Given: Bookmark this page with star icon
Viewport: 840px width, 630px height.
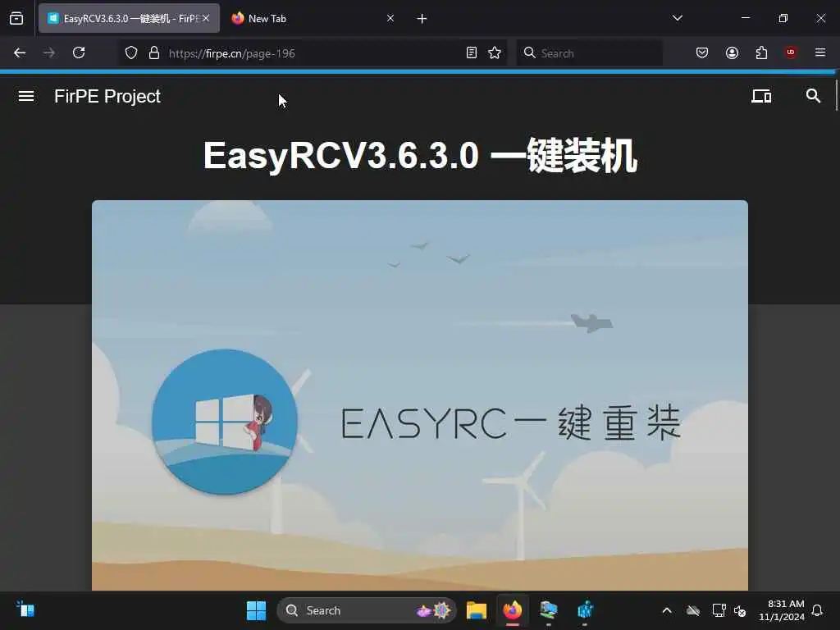Looking at the screenshot, I should tap(495, 52).
